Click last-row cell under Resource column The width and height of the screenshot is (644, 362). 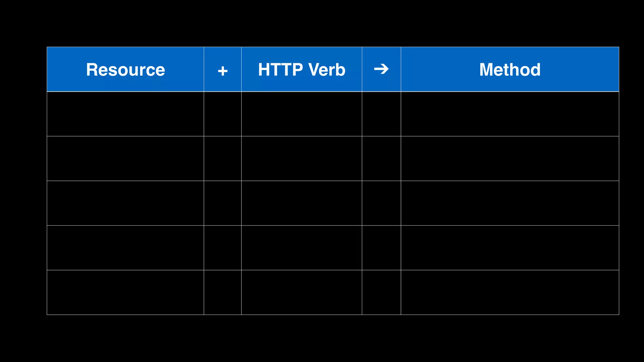[125, 292]
